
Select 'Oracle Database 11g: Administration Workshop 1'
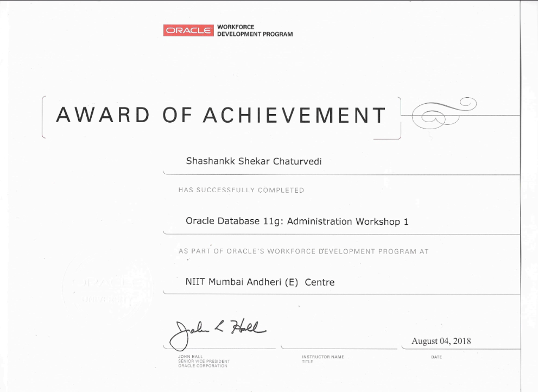click(297, 222)
